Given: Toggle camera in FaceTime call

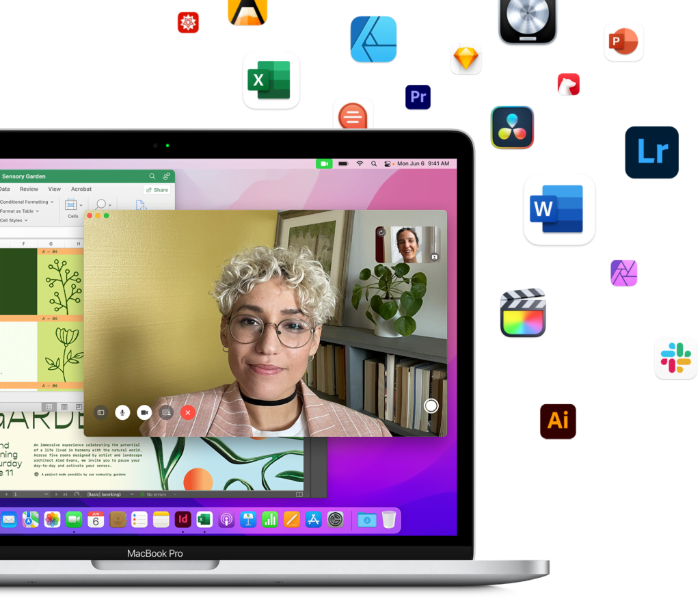Looking at the screenshot, I should pos(144,412).
